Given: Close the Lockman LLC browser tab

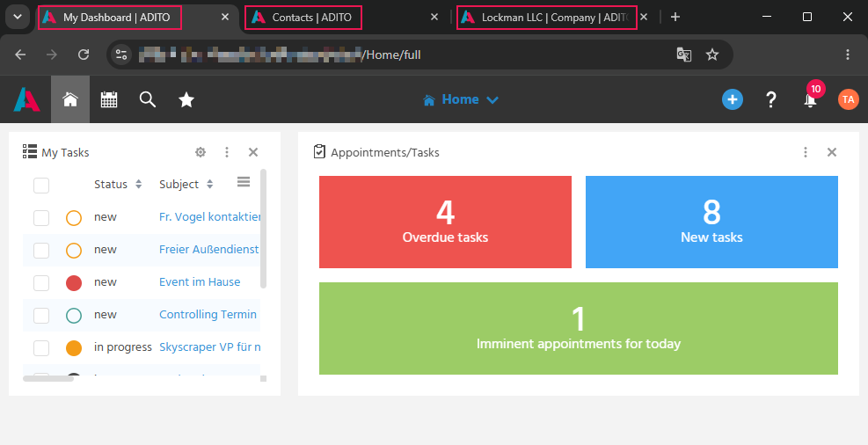Looking at the screenshot, I should 644,18.
